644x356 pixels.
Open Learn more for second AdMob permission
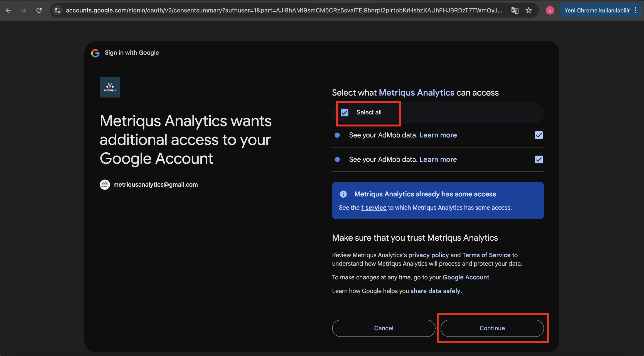tap(438, 159)
